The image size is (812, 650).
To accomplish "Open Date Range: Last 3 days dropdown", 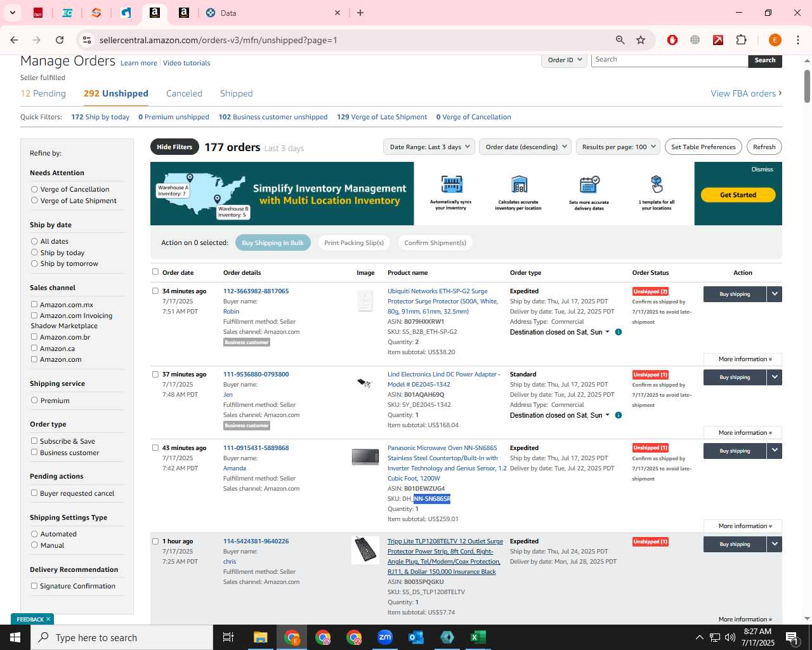I will (x=429, y=147).
